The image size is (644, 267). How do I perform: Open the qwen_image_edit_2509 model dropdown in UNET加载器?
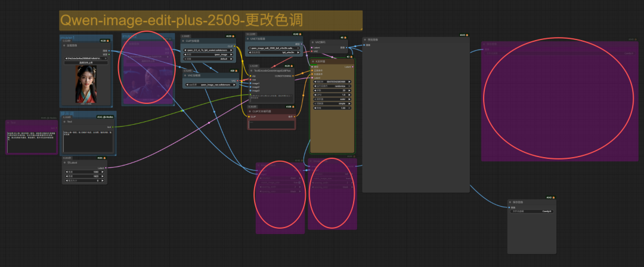click(x=275, y=48)
